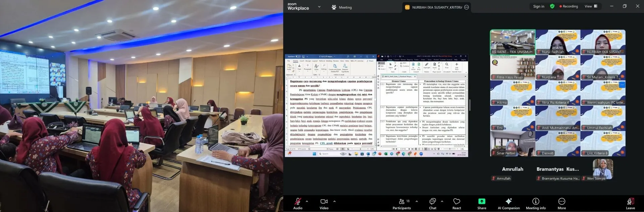Expand the Video settings caret
Image resolution: width=644 pixels, height=212 pixels.
coord(334,201)
